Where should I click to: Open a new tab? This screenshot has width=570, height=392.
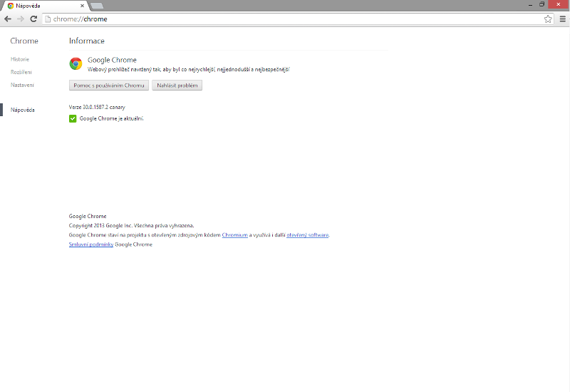coord(96,6)
